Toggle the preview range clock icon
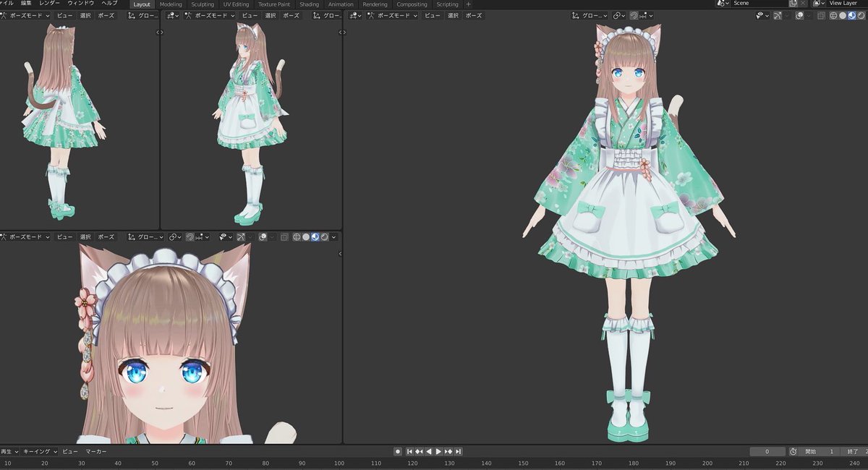Viewport: 868px width, 470px height. coord(793,451)
